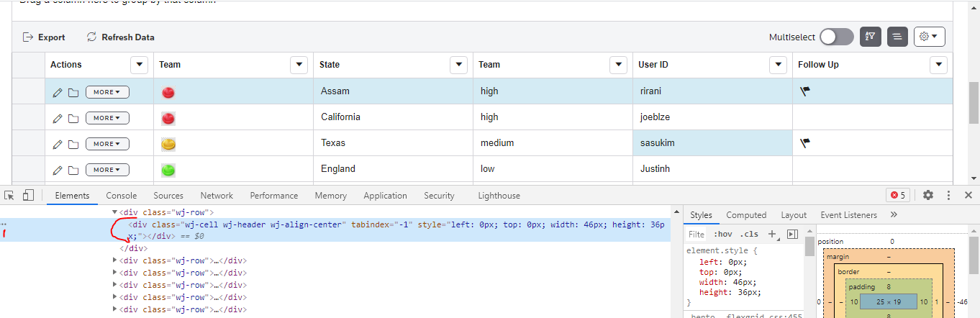Switch to the Memory tab
Screen dimensions: 980x318
pyautogui.click(x=331, y=196)
